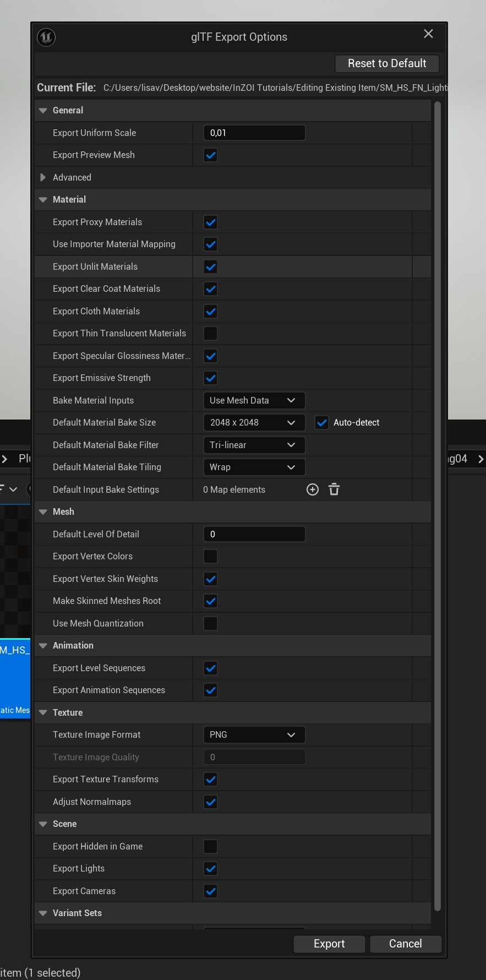Open Default Material Bake Size dropdown

(x=254, y=423)
